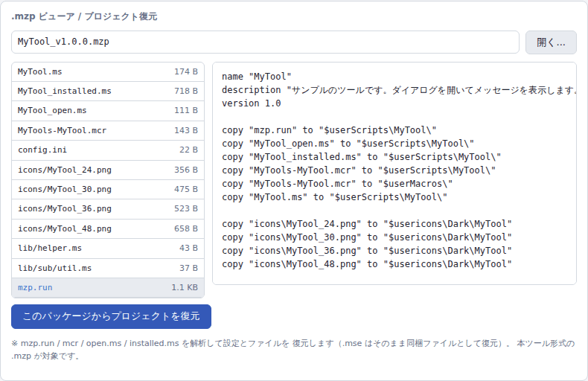Click the version 1.0 line in preview
This screenshot has height=381, width=588.
point(252,103)
